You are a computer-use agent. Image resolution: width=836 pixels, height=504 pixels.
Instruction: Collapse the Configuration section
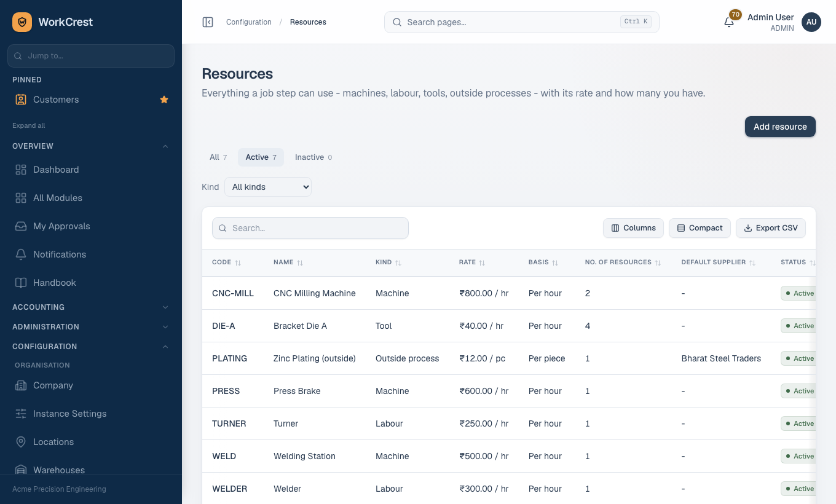91,347
